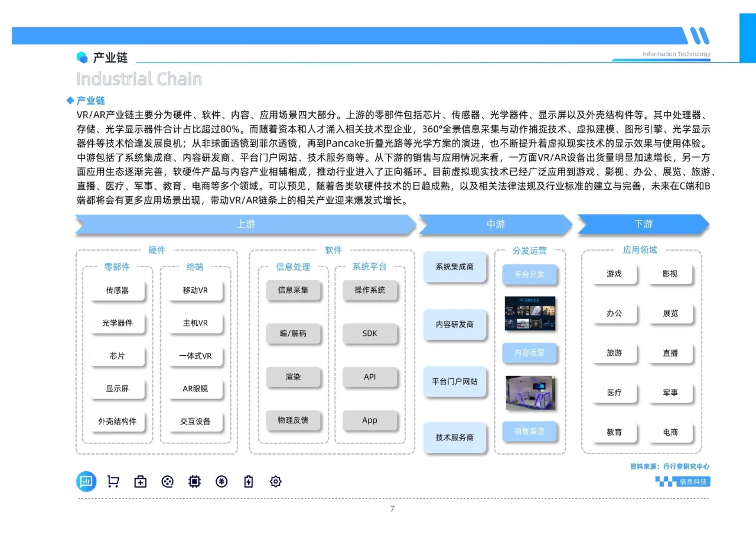The height and width of the screenshot is (535, 756).
Task: Click the cube icon beside the 产业链 header
Action: point(82,57)
